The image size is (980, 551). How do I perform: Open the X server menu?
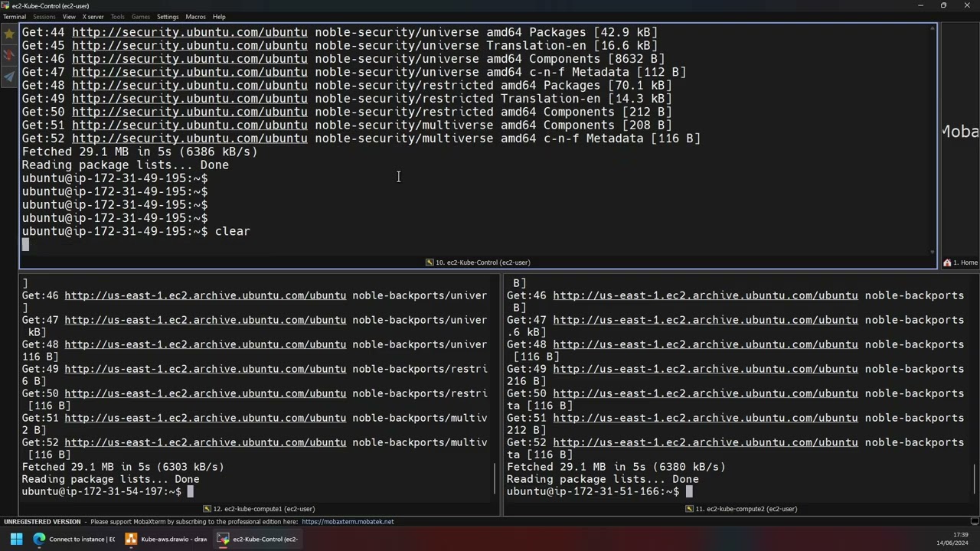pos(93,17)
